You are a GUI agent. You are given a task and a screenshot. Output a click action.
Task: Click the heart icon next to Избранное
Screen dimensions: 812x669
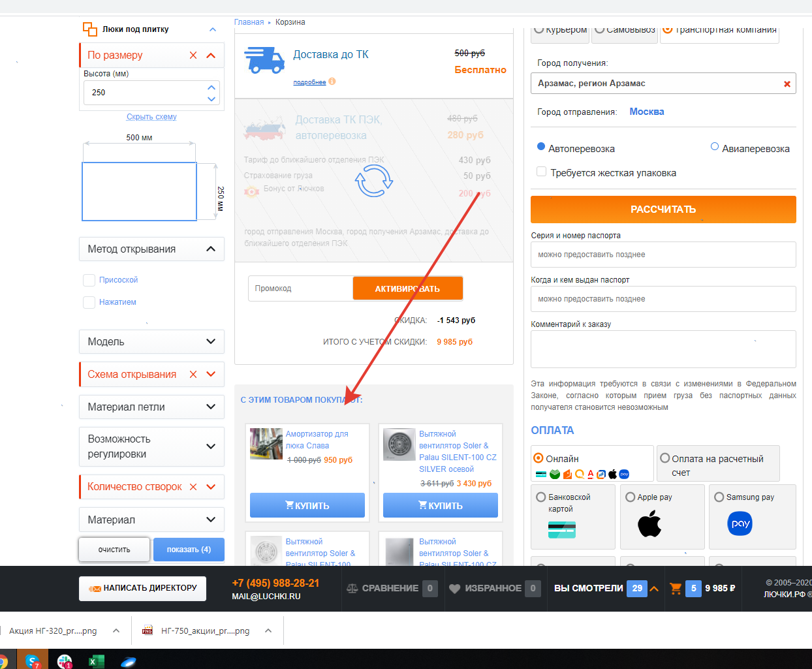pyautogui.click(x=455, y=588)
